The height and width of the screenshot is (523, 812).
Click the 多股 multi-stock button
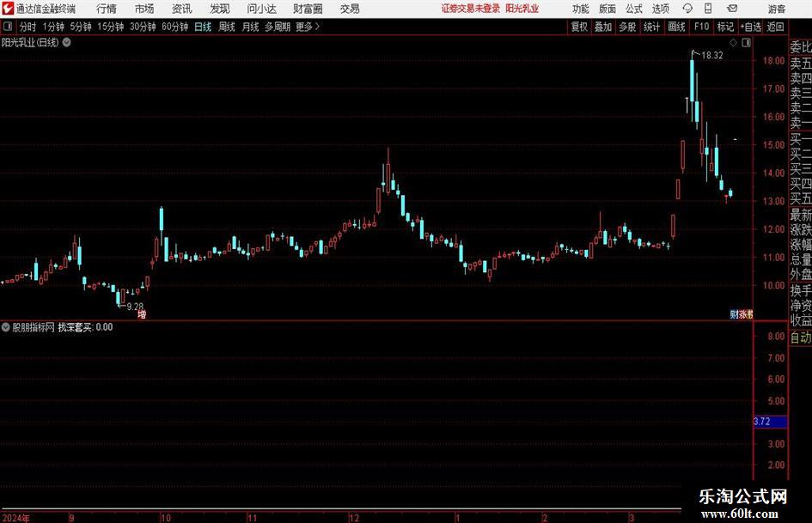pyautogui.click(x=627, y=27)
